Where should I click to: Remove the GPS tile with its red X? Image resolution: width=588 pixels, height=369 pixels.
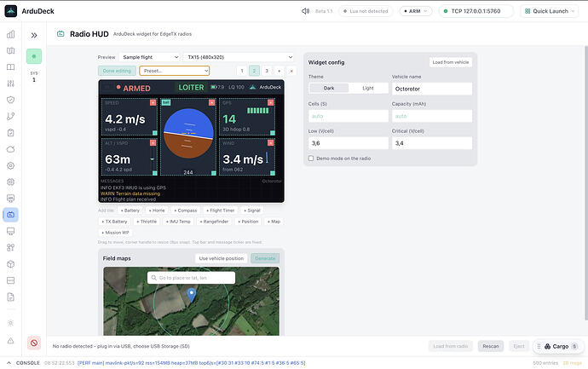coord(271,102)
